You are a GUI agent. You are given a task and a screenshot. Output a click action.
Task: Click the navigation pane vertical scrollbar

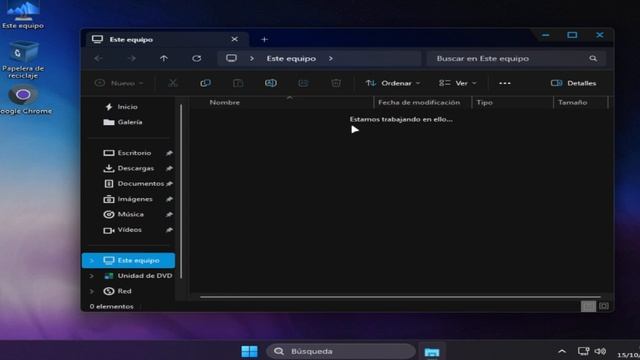coord(181,191)
